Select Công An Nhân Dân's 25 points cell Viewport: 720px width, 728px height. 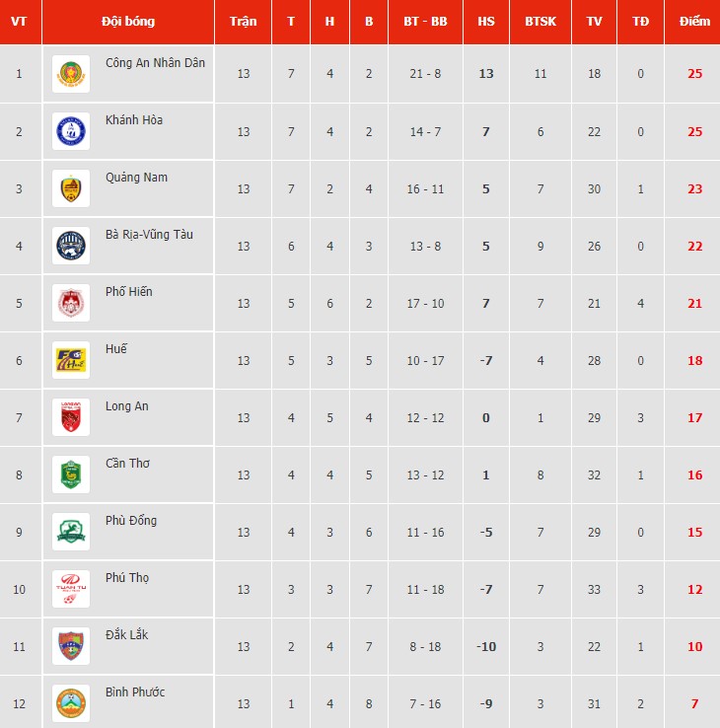tap(694, 74)
